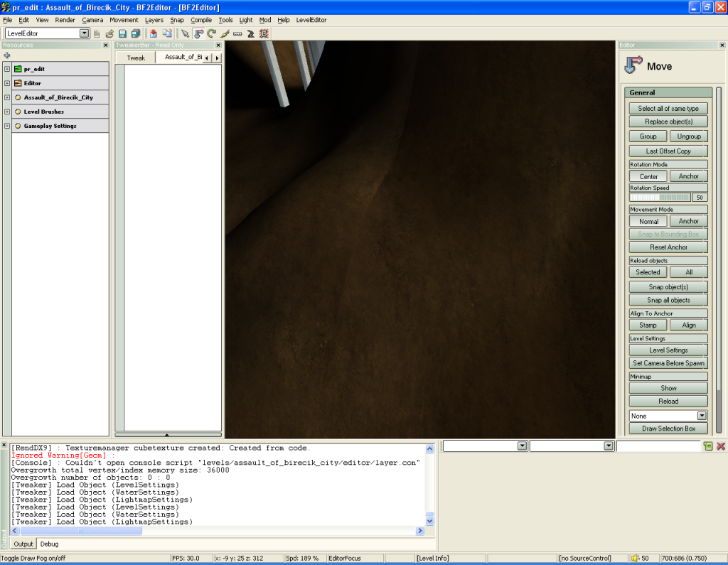The image size is (728, 565).
Task: Choose the green Rotate tool
Action: tap(211, 33)
